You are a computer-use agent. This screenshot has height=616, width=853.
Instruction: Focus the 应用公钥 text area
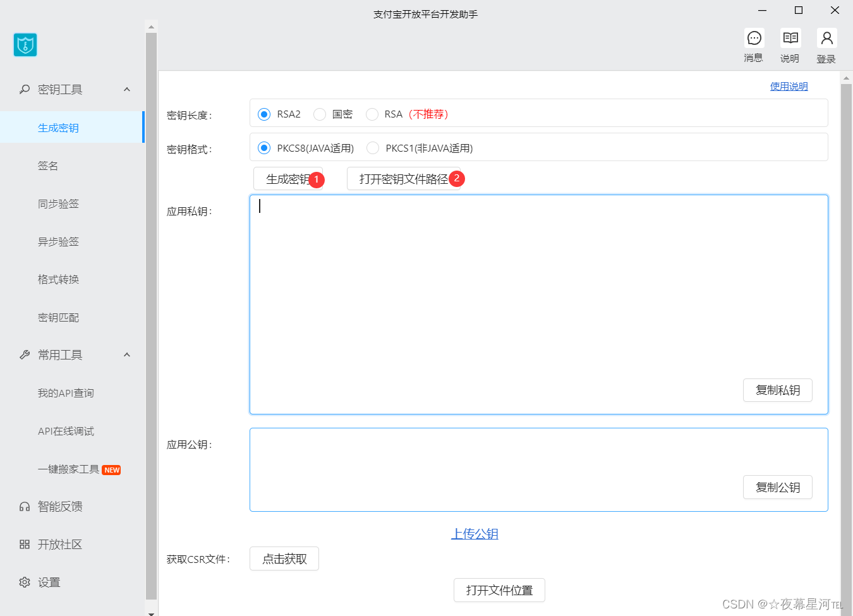(539, 469)
